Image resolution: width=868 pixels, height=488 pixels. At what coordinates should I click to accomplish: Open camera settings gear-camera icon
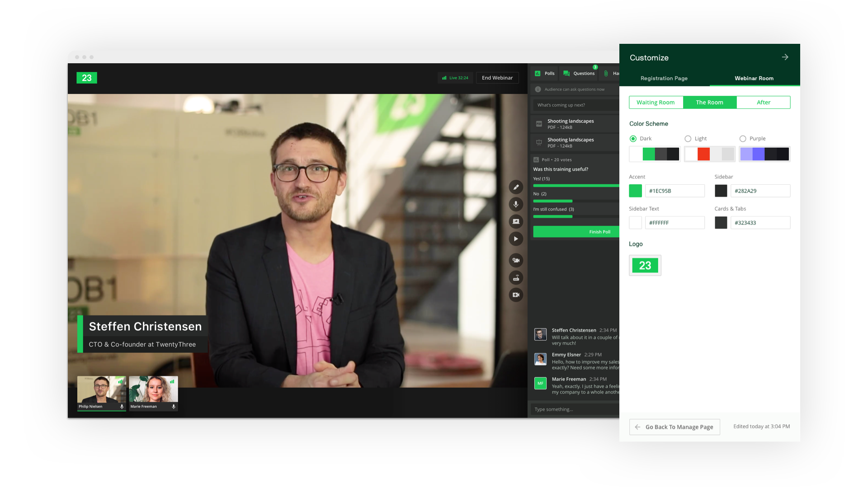pos(516,260)
